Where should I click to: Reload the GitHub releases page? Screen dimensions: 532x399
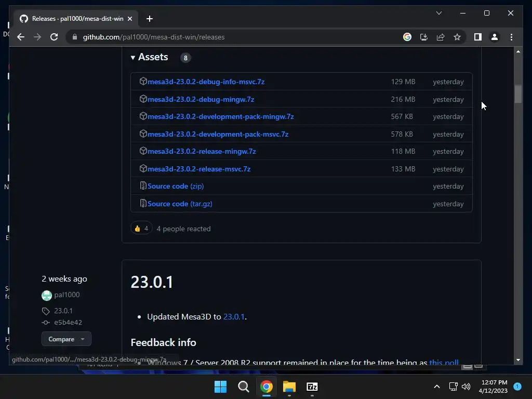[54, 37]
